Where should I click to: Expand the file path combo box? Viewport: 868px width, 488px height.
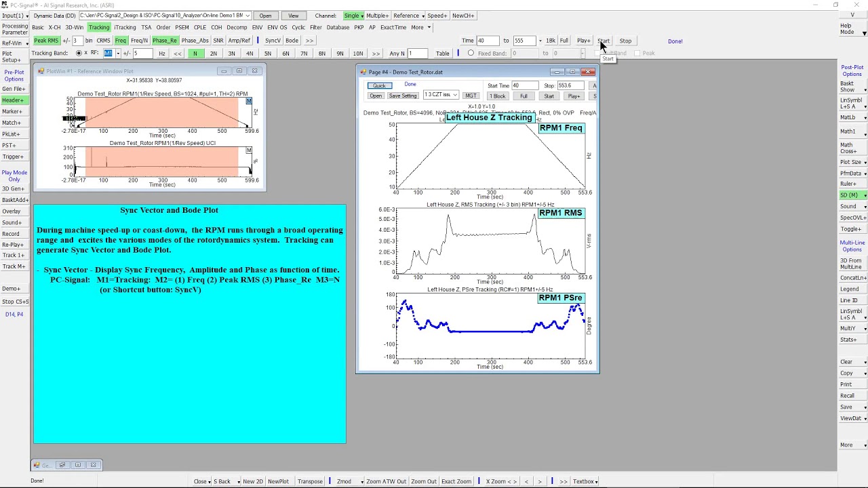pos(248,16)
